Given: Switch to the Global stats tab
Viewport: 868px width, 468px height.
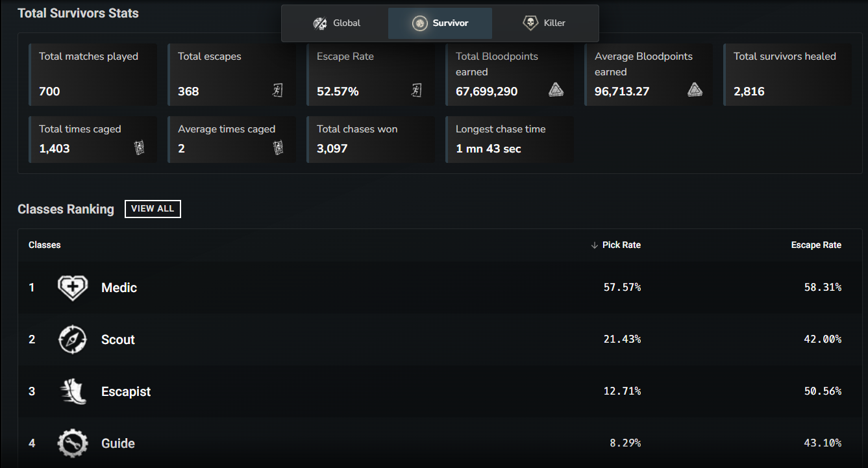Looking at the screenshot, I should 336,23.
